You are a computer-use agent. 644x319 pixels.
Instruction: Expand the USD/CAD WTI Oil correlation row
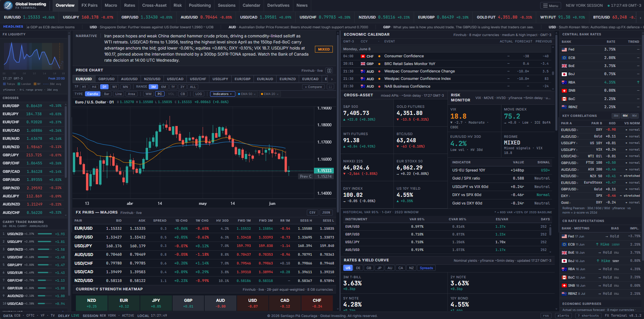(x=600, y=156)
